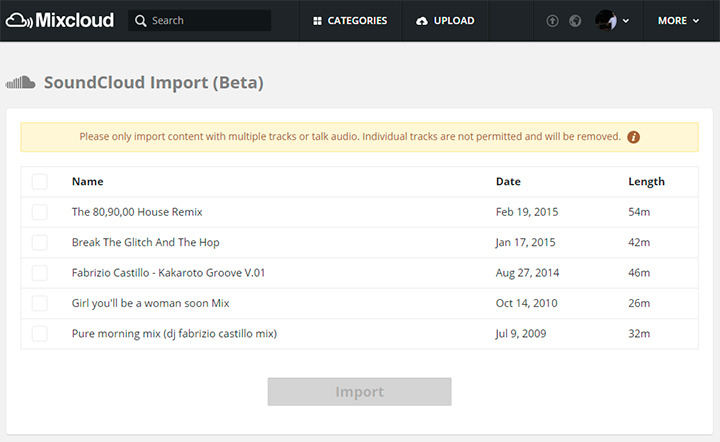Viewport: 720px width, 442px height.
Task: Click the SoundCloud cloud icon
Action: 20,83
